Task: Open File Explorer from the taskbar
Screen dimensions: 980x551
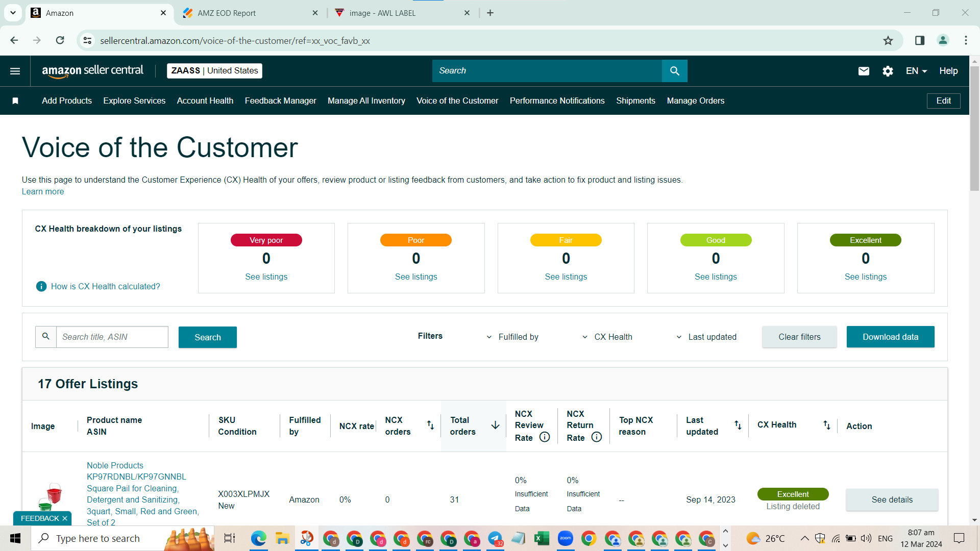Action: coord(282,538)
